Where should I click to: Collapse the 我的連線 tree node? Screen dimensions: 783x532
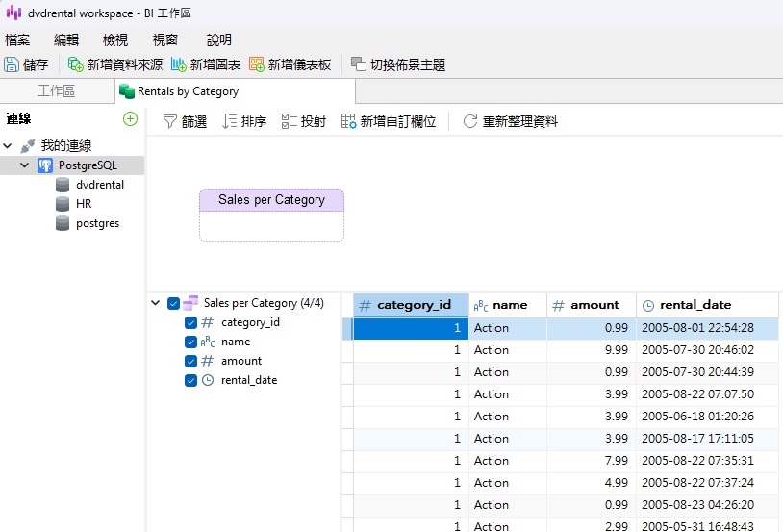(8, 146)
